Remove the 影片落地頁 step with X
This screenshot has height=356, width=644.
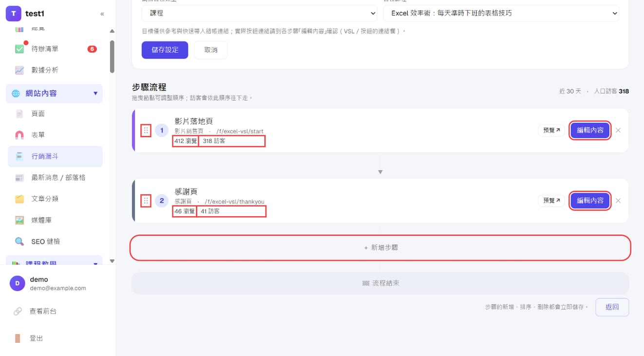coord(618,131)
